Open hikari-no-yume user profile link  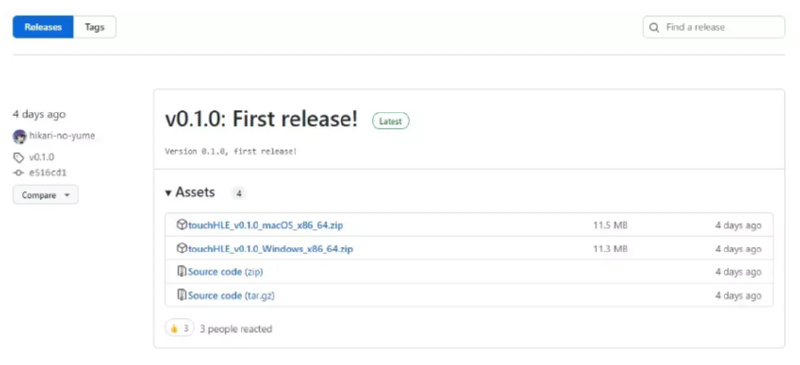62,136
